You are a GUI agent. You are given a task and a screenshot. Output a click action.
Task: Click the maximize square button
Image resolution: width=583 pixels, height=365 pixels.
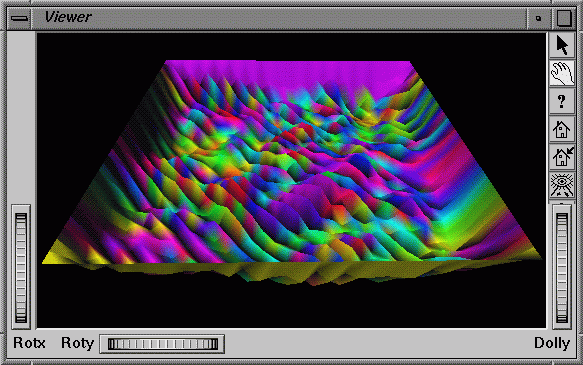pos(564,18)
